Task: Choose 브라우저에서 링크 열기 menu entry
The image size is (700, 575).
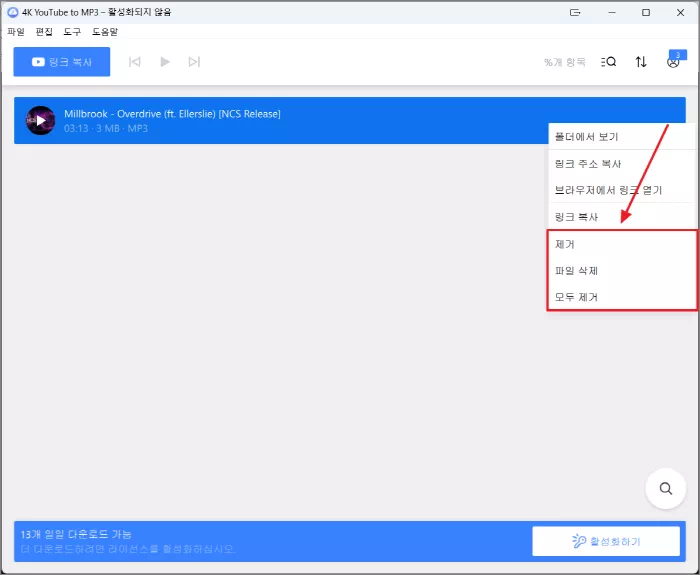Action: click(x=621, y=190)
